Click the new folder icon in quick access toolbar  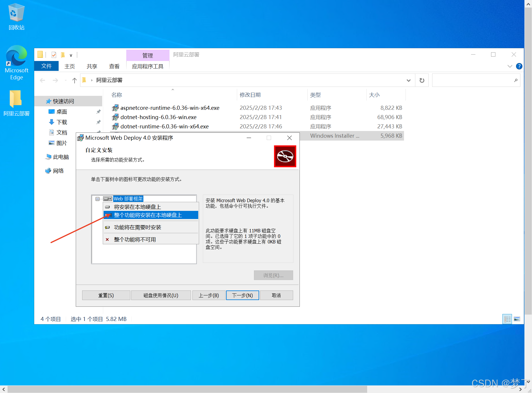[x=63, y=55]
